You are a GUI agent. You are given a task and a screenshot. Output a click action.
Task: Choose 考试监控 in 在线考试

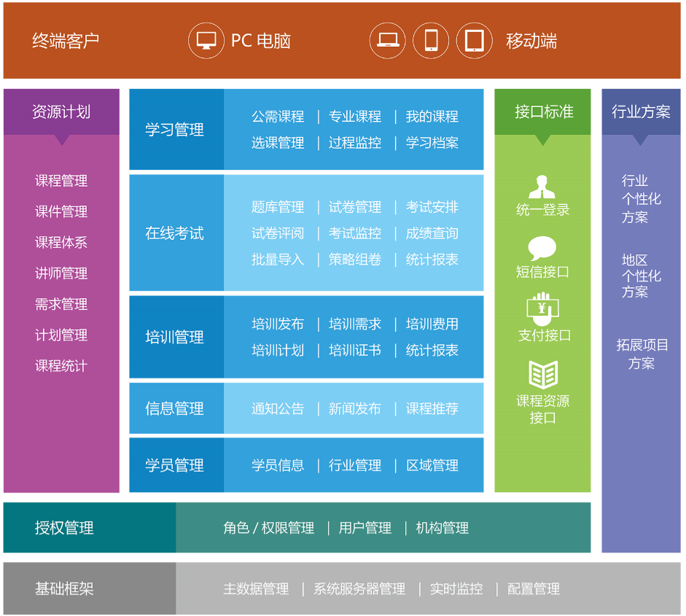[x=355, y=233]
